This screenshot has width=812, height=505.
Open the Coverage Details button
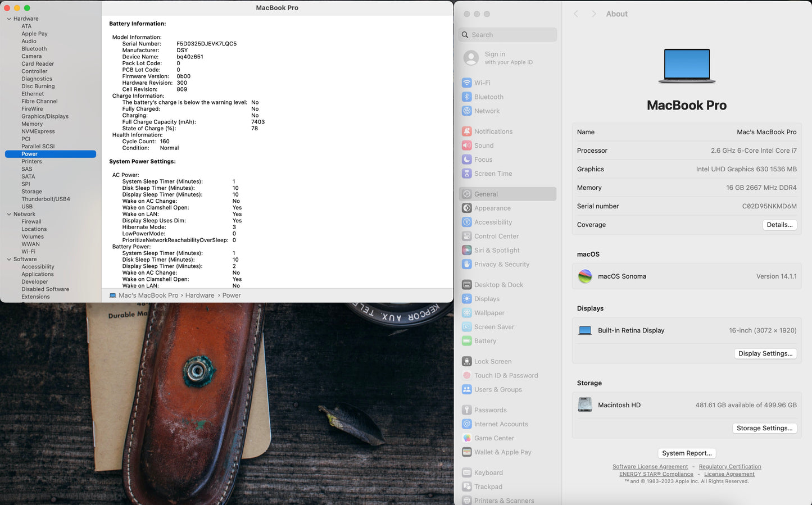tap(779, 225)
